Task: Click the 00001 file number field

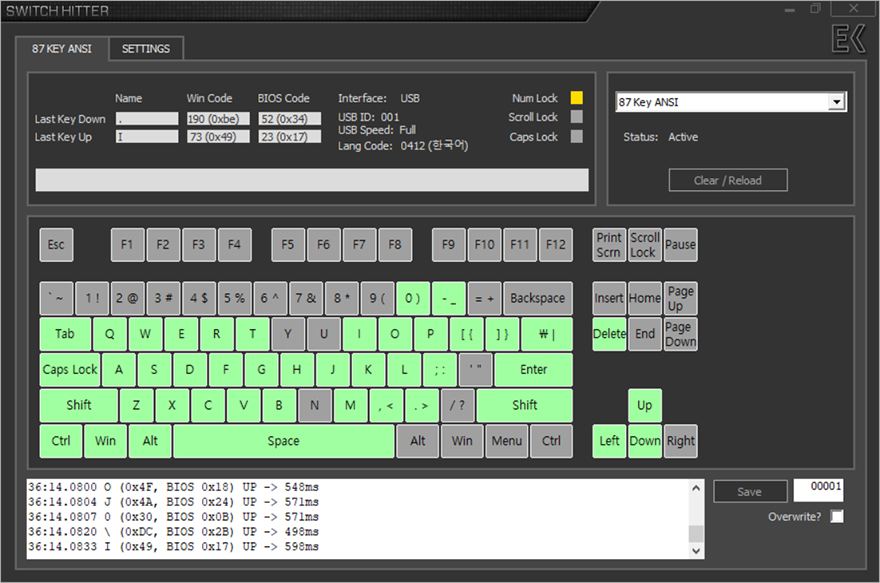Action: pos(818,490)
